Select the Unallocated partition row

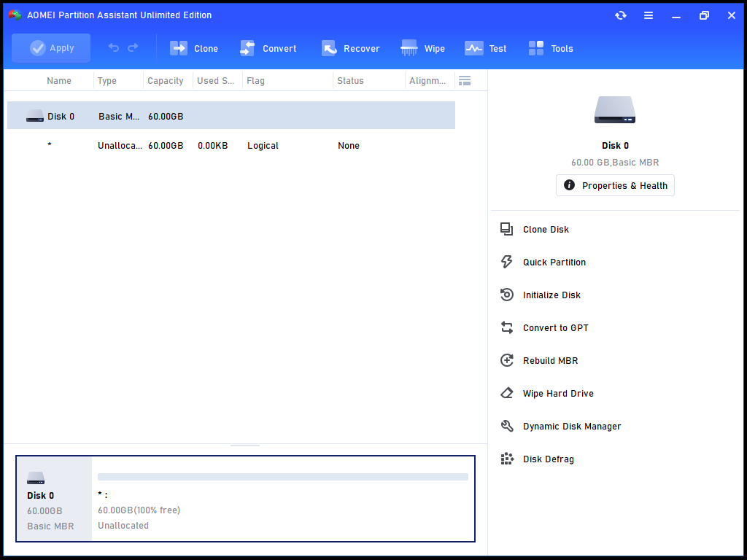pyautogui.click(x=231, y=146)
